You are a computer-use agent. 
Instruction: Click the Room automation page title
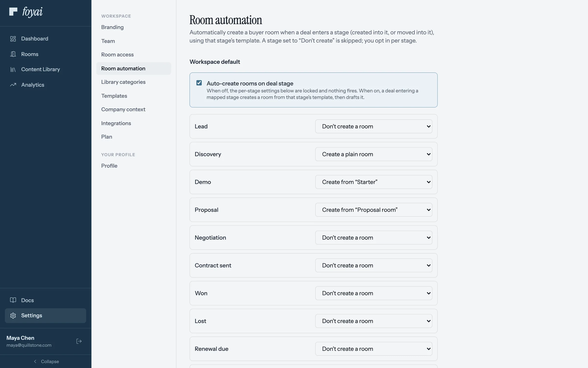tap(226, 20)
